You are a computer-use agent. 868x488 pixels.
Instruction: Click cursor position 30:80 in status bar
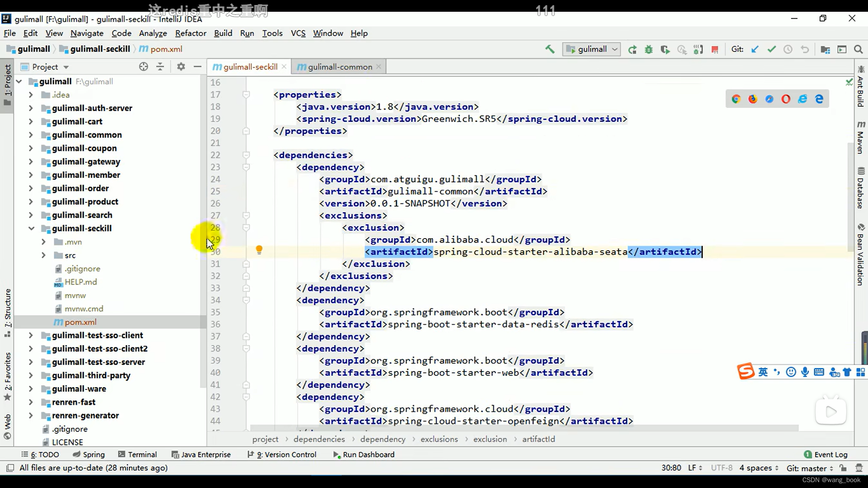click(x=671, y=468)
